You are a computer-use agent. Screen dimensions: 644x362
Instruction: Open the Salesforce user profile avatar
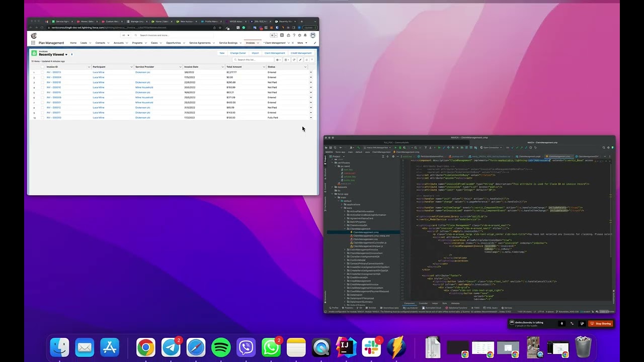pos(312,35)
